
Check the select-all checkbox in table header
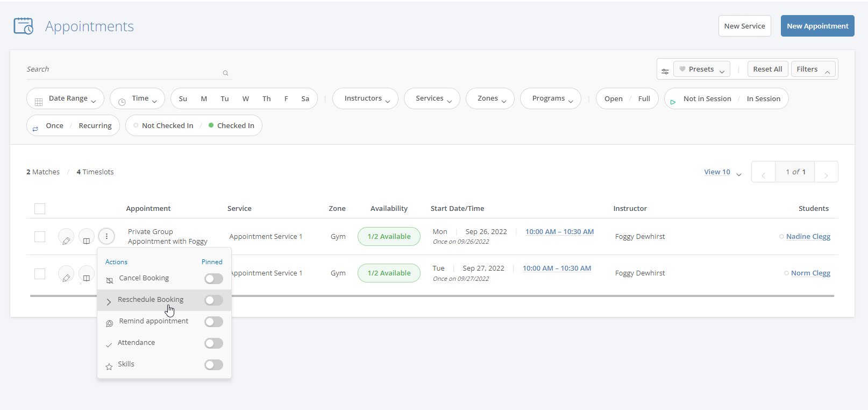40,209
